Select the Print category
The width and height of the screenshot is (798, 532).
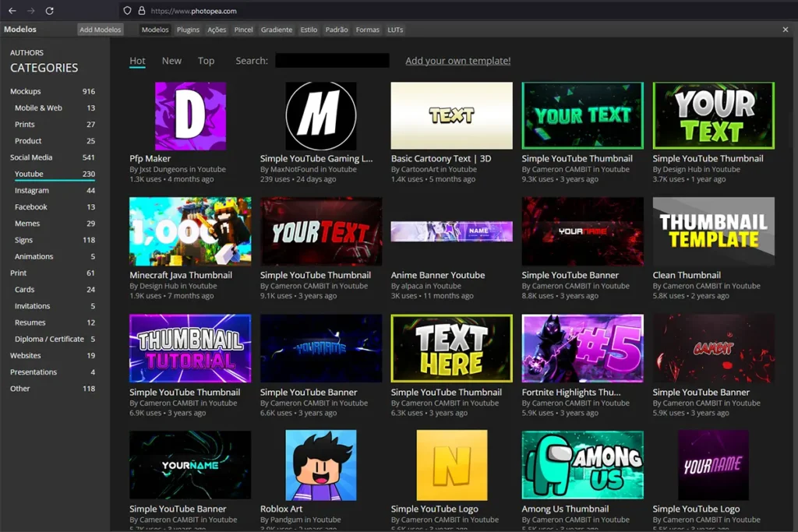pos(52,273)
